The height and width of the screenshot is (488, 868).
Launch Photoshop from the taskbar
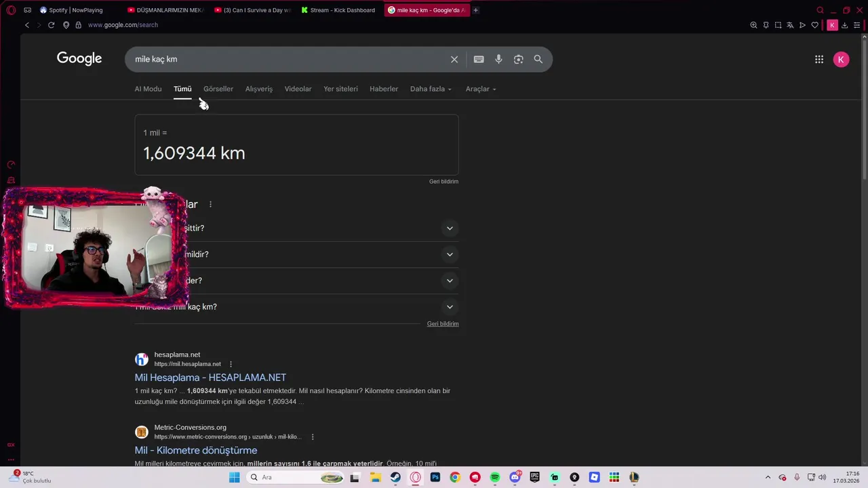435,477
